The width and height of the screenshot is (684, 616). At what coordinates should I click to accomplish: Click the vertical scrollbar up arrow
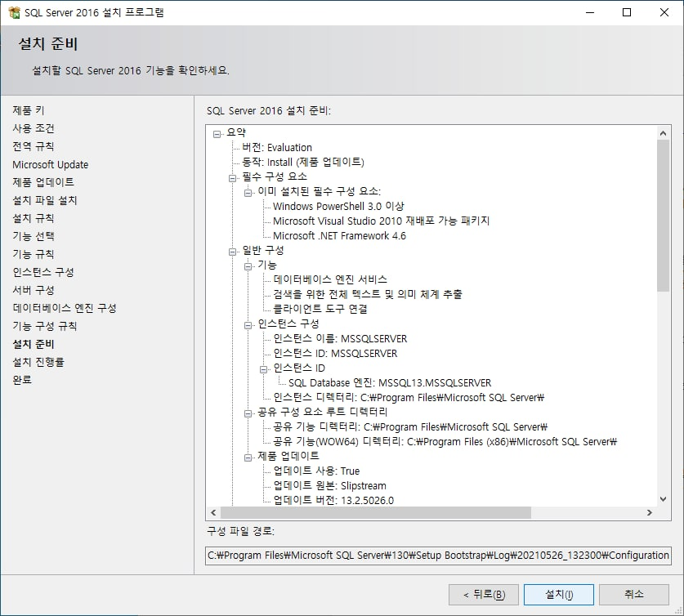[663, 133]
